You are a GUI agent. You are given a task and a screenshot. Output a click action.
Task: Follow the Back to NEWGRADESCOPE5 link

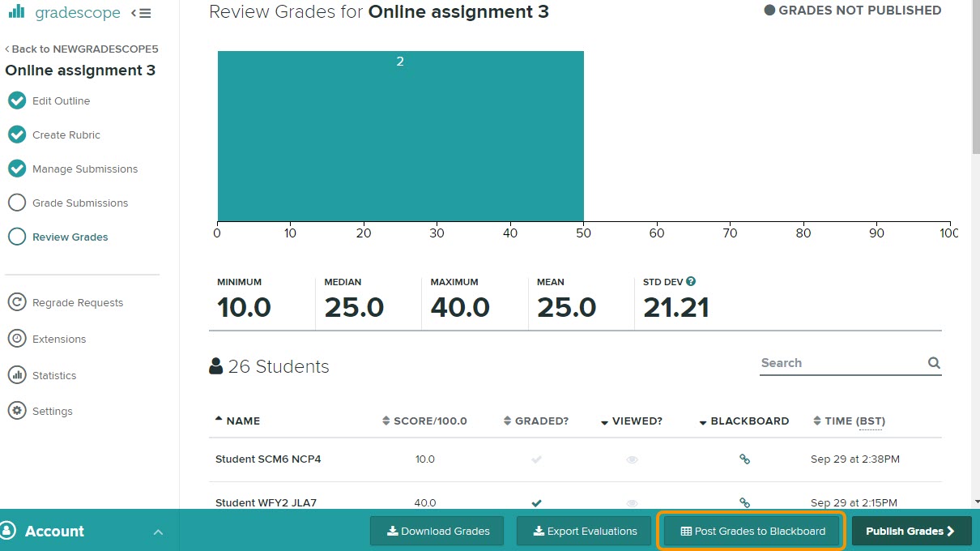[x=81, y=49]
